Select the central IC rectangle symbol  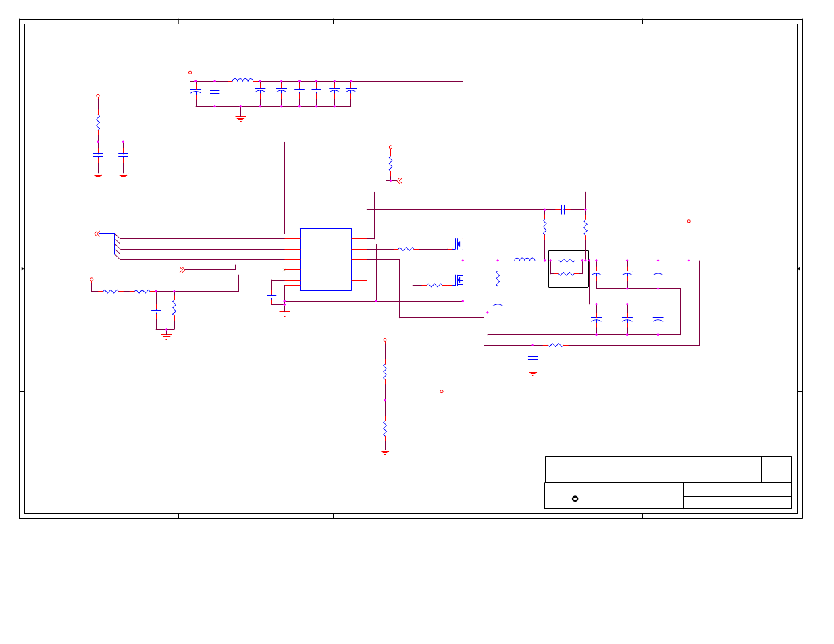[325, 259]
